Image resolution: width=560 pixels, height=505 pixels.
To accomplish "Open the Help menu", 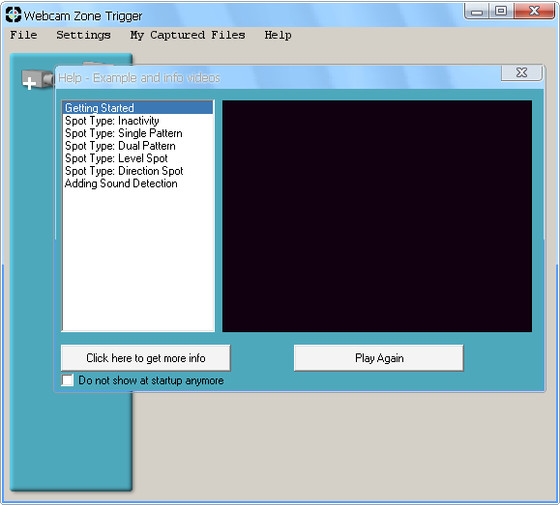I will tap(278, 35).
